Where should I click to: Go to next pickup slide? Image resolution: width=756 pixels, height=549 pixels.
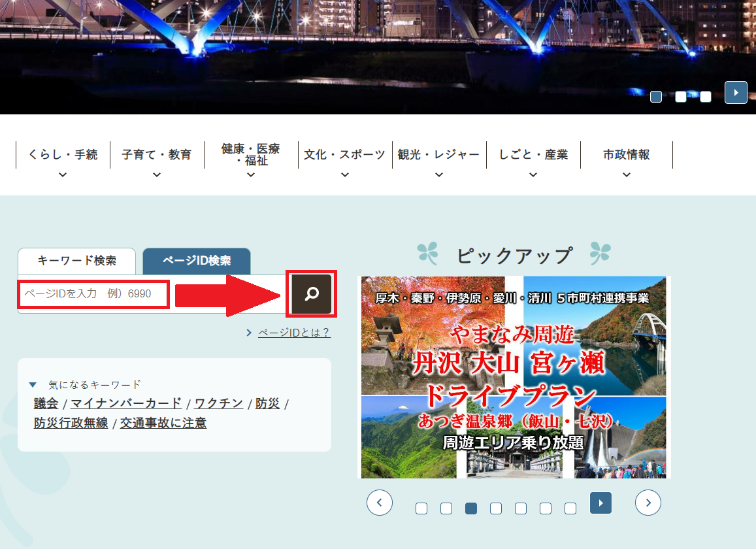coord(648,503)
